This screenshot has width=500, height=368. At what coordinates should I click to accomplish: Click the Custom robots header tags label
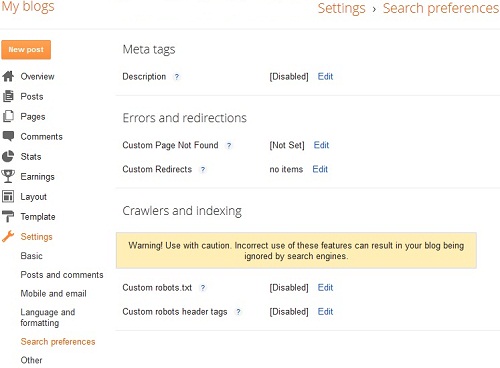click(175, 311)
